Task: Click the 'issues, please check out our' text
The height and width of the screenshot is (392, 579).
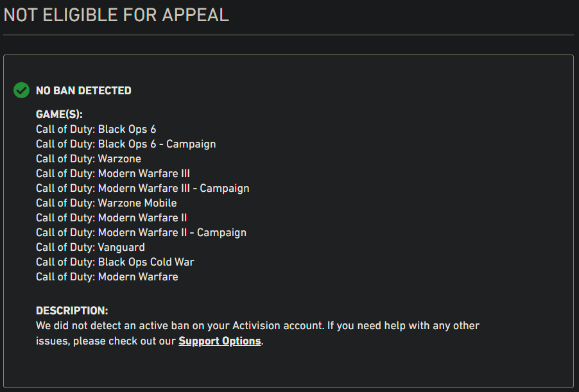Action: (106, 341)
